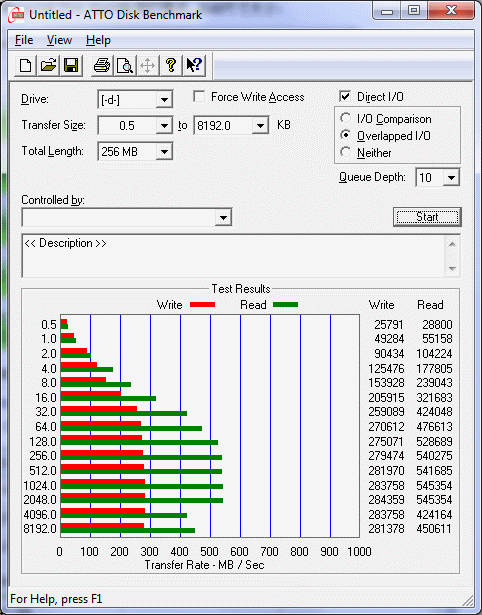Click the 128.0 transfer size row label
482x615 pixels.
(x=43, y=442)
